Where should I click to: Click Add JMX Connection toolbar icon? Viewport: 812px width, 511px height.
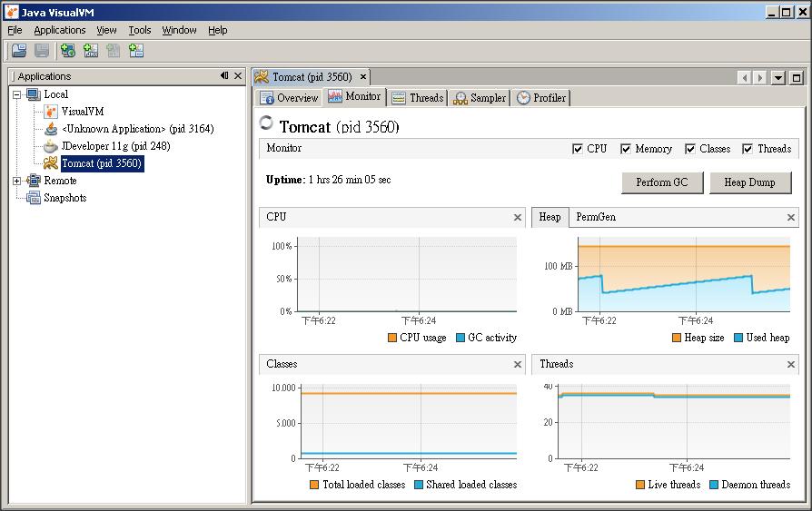point(91,50)
